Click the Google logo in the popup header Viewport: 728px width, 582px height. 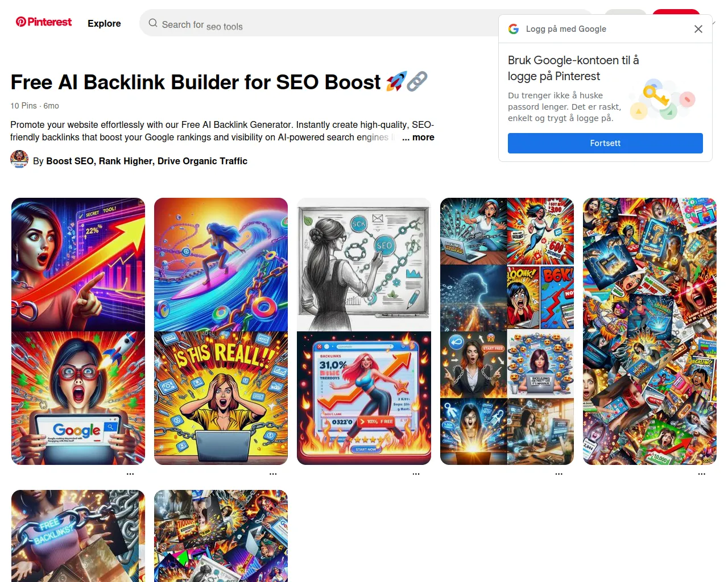(514, 29)
